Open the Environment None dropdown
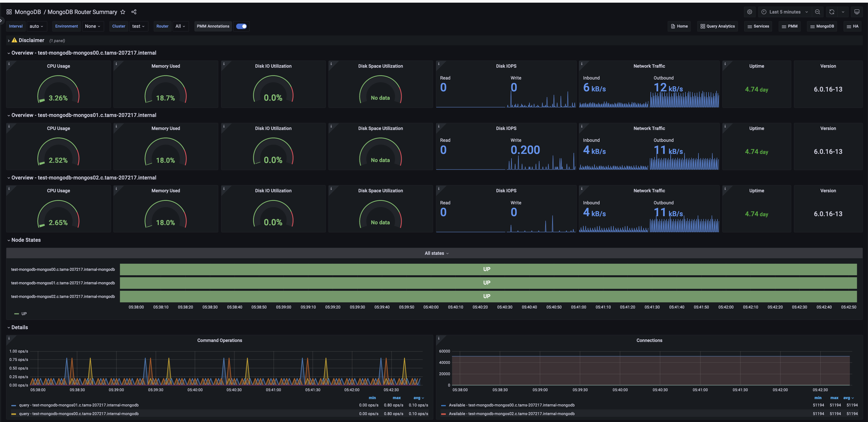The width and height of the screenshot is (868, 422). point(93,26)
